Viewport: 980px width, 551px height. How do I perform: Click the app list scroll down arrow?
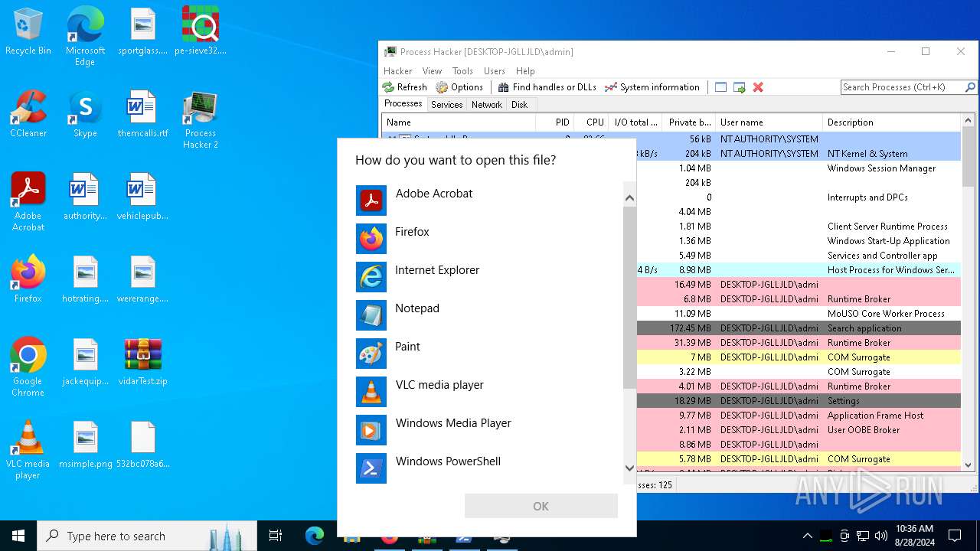[629, 468]
